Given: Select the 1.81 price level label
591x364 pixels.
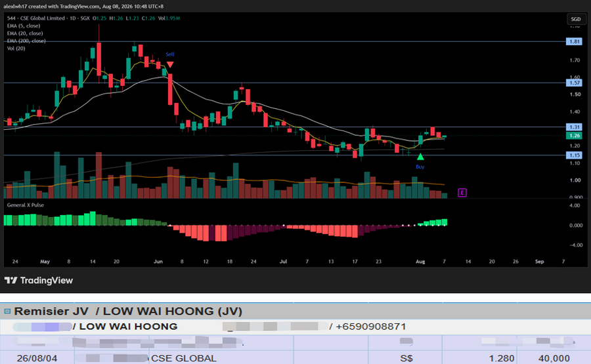Looking at the screenshot, I should point(574,41).
